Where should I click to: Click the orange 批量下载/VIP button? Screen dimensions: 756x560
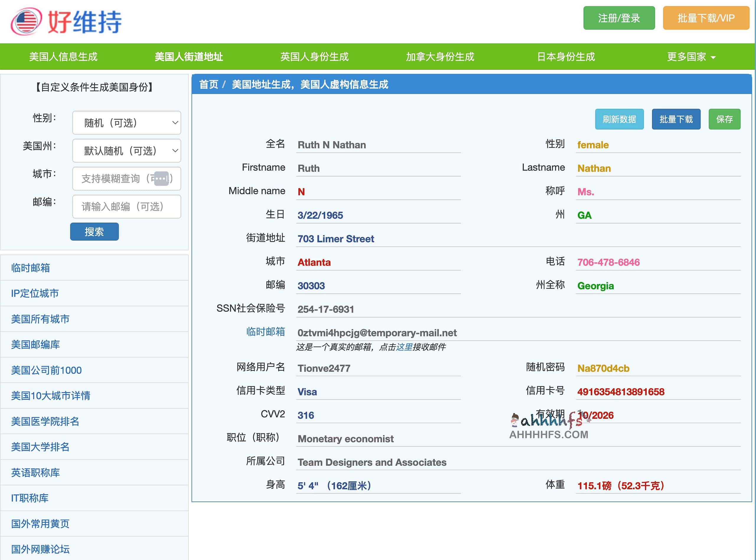[706, 19]
